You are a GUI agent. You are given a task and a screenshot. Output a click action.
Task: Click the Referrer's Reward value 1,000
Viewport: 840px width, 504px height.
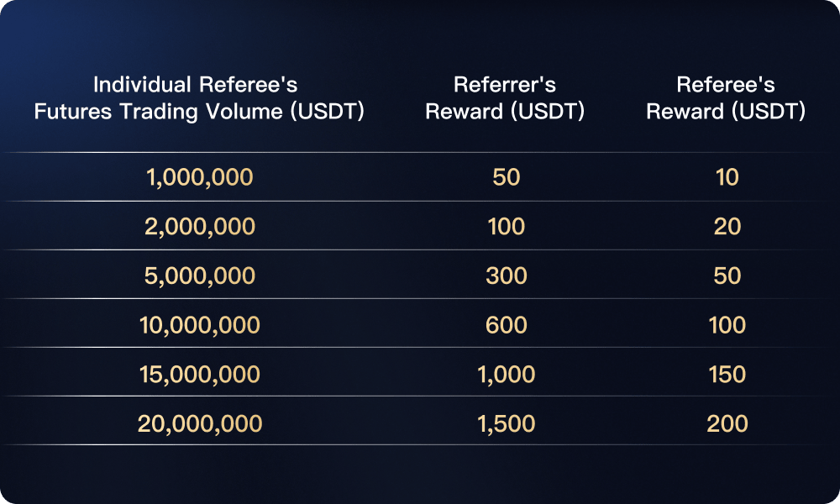point(506,374)
